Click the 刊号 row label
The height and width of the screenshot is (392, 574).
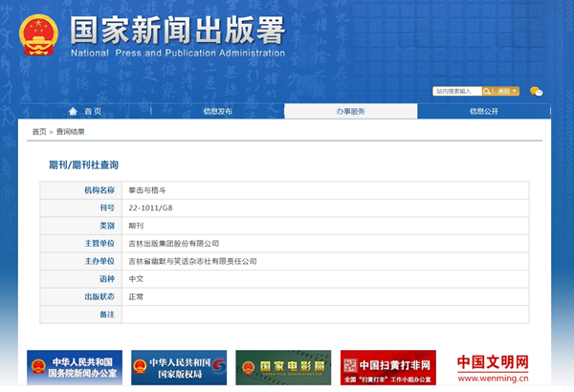coord(107,207)
